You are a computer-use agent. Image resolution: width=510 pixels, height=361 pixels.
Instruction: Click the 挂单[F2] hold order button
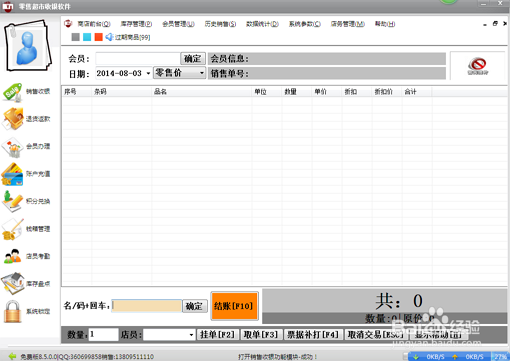tap(218, 334)
